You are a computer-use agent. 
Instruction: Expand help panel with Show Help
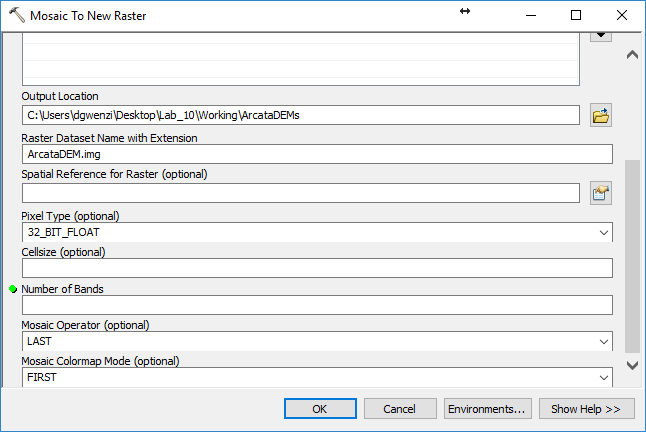pyautogui.click(x=587, y=409)
